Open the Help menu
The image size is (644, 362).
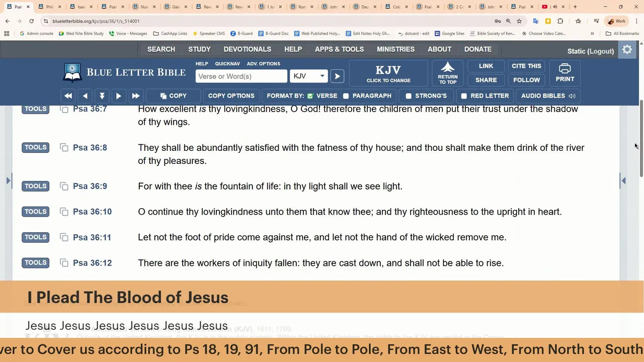[x=293, y=49]
